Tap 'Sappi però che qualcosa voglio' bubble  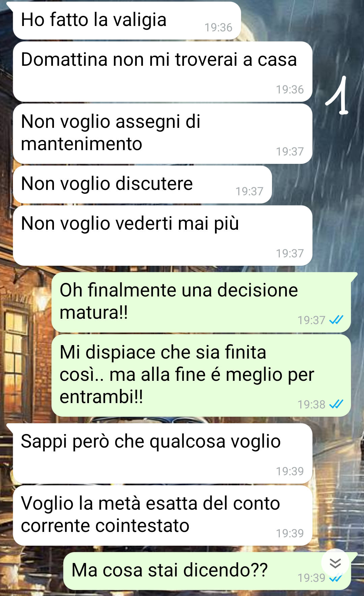pos(162,453)
